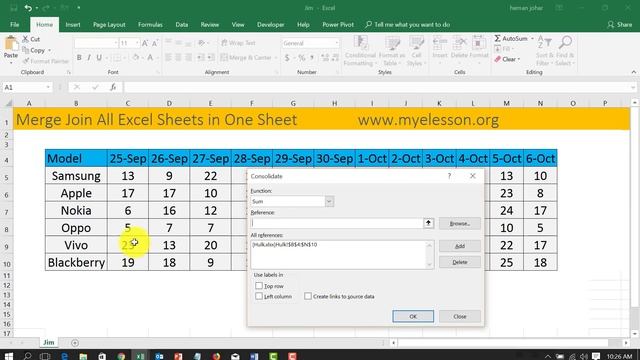Select the Jim sheet tab
Image resolution: width=640 pixels, height=360 pixels.
pyautogui.click(x=49, y=342)
